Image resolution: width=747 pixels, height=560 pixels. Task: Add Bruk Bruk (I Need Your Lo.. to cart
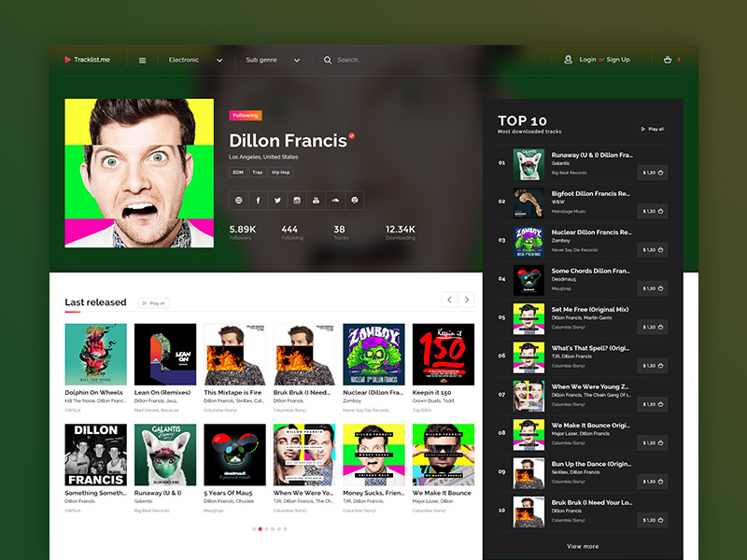652,520
